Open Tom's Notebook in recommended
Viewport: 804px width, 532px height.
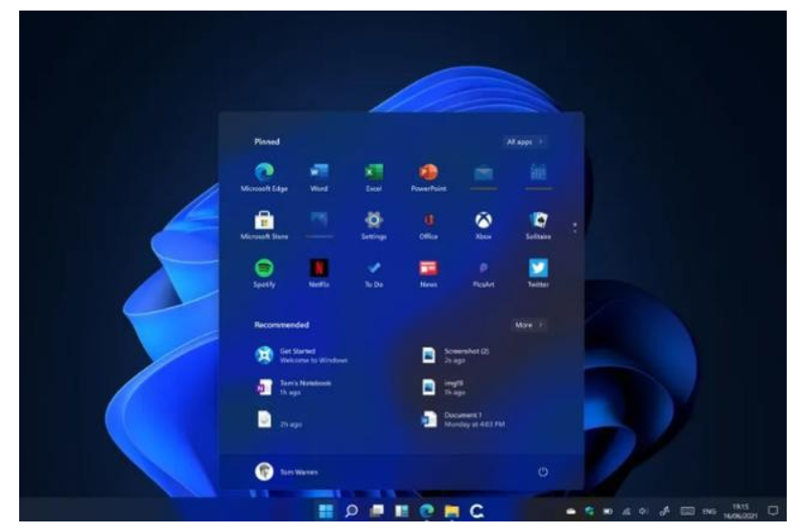click(293, 387)
